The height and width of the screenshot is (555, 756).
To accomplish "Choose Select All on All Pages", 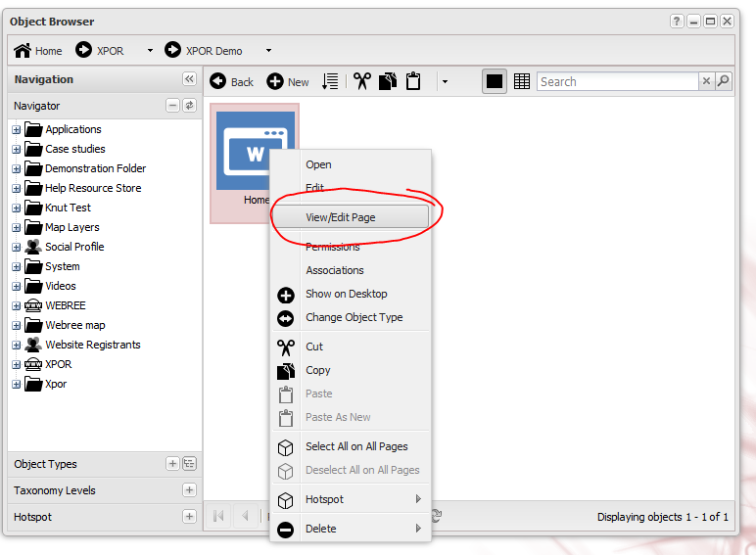I will coord(351,446).
